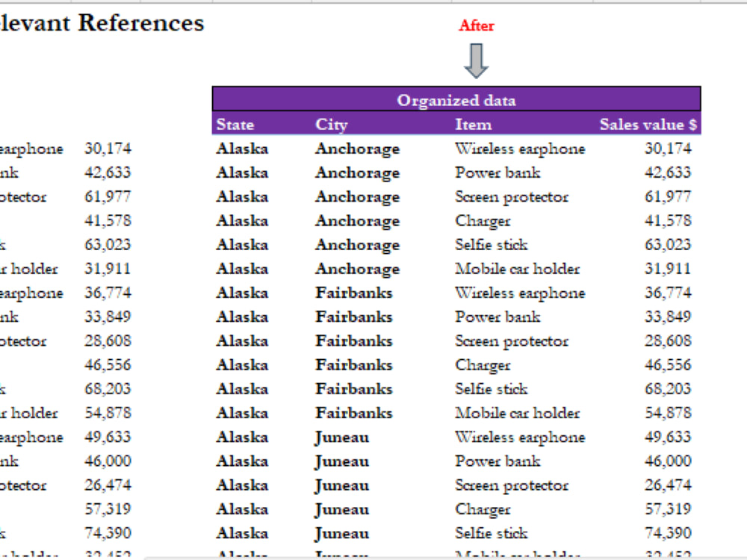The width and height of the screenshot is (747, 560).
Task: Select 28,608 under Sales value $
Action: (x=668, y=340)
